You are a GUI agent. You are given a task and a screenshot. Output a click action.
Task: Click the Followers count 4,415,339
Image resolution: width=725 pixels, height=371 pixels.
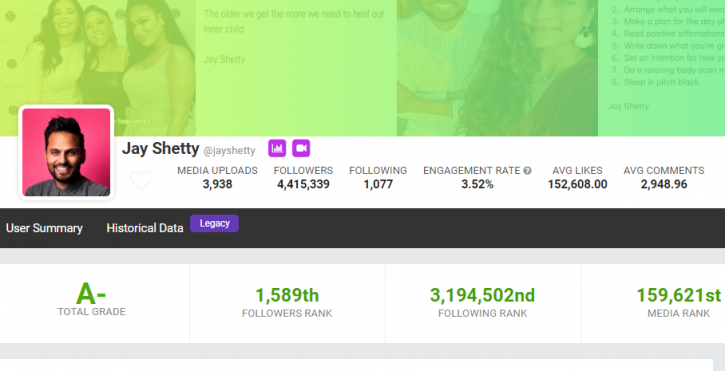click(x=303, y=184)
